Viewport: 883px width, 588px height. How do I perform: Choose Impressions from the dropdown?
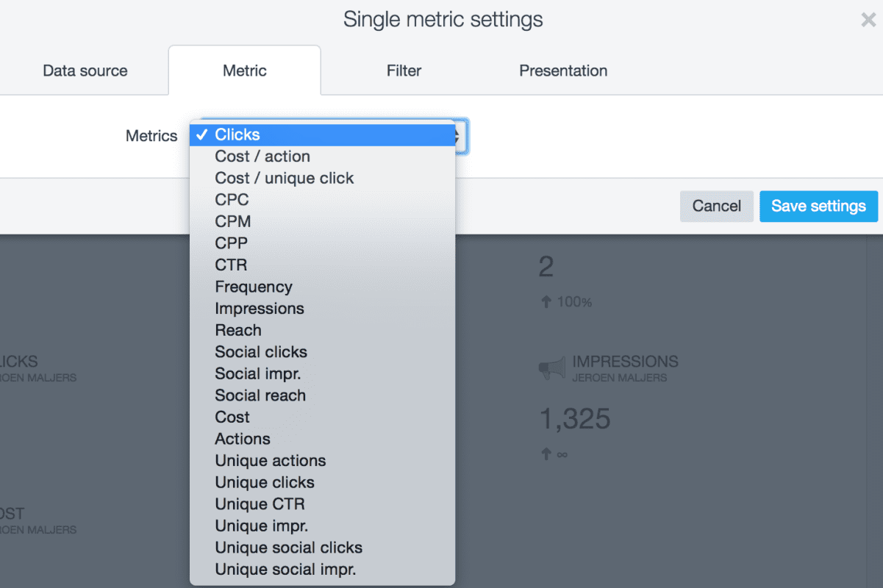click(323, 309)
